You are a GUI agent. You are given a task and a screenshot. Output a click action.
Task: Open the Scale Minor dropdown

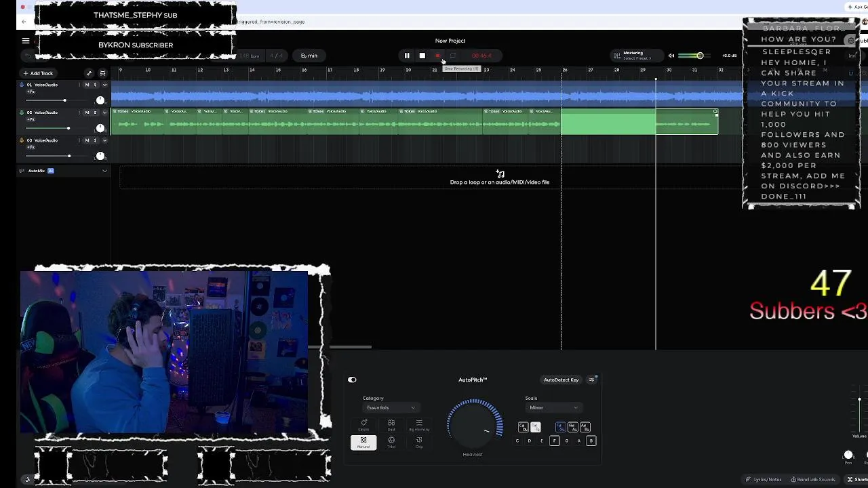point(553,407)
